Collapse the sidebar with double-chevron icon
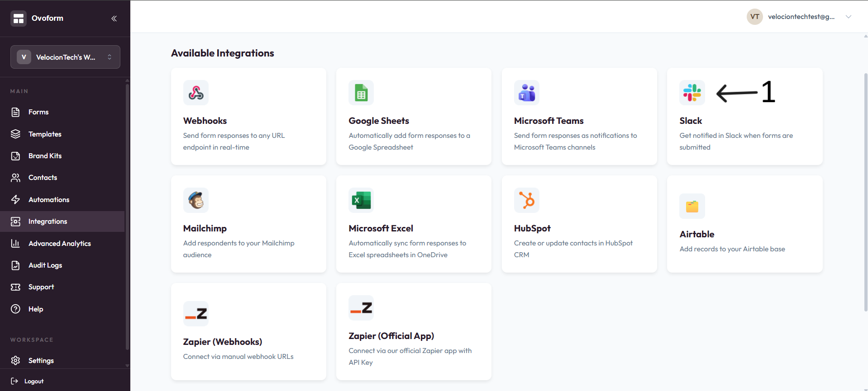 (x=114, y=19)
